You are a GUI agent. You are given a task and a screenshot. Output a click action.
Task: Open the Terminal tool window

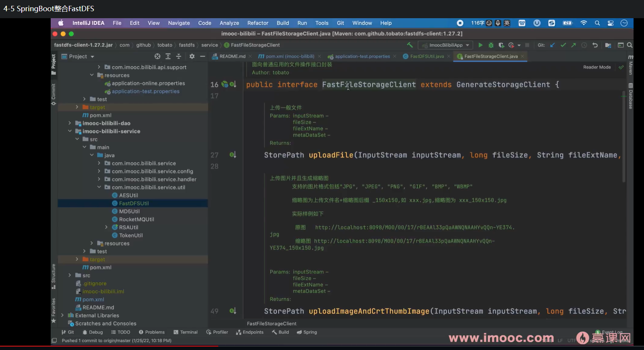pyautogui.click(x=185, y=332)
